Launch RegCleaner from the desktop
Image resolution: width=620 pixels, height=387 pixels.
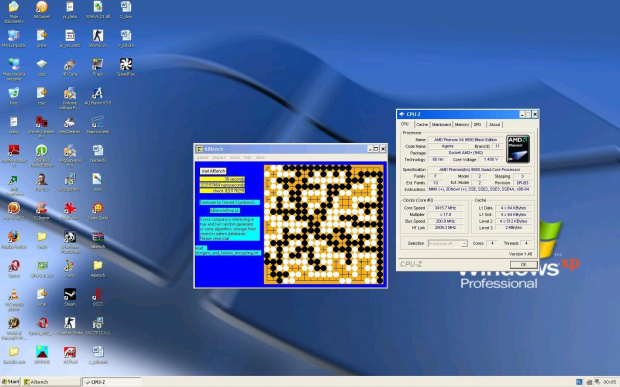(x=70, y=125)
